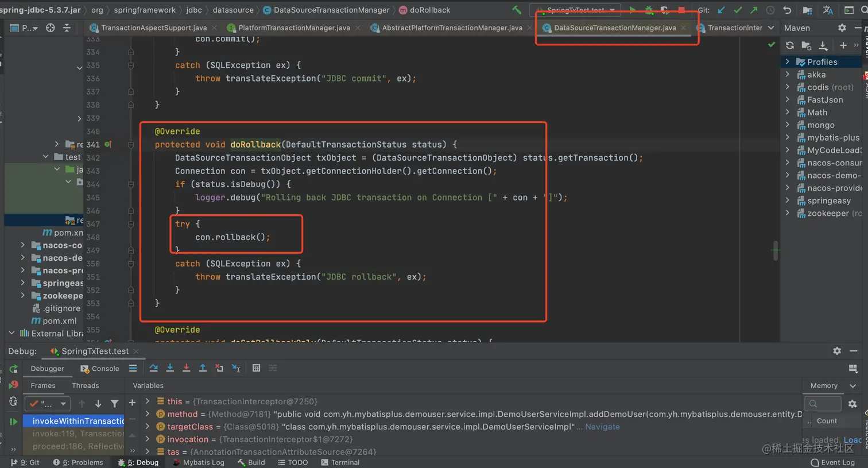Open Git history clock icon
This screenshot has width=868, height=468.
(x=770, y=10)
